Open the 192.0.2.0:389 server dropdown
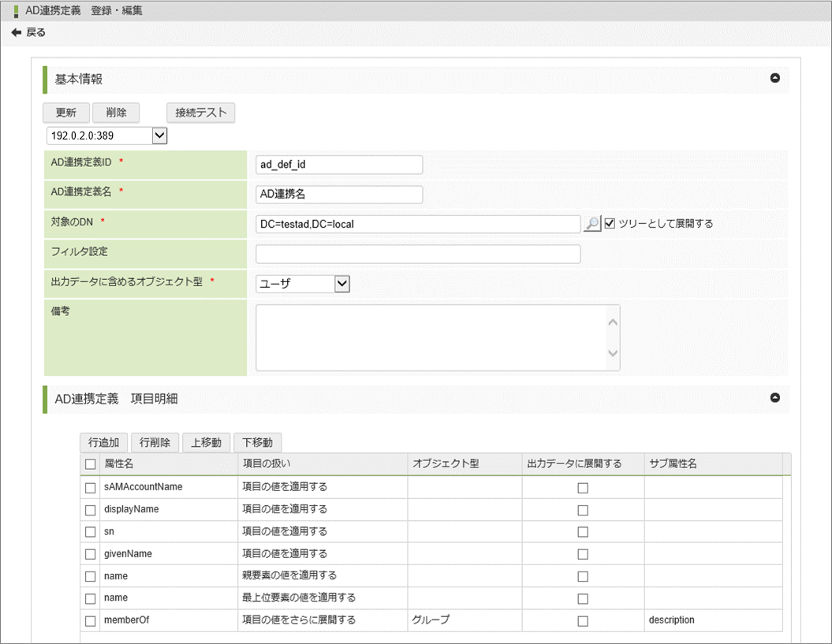 coord(159,136)
